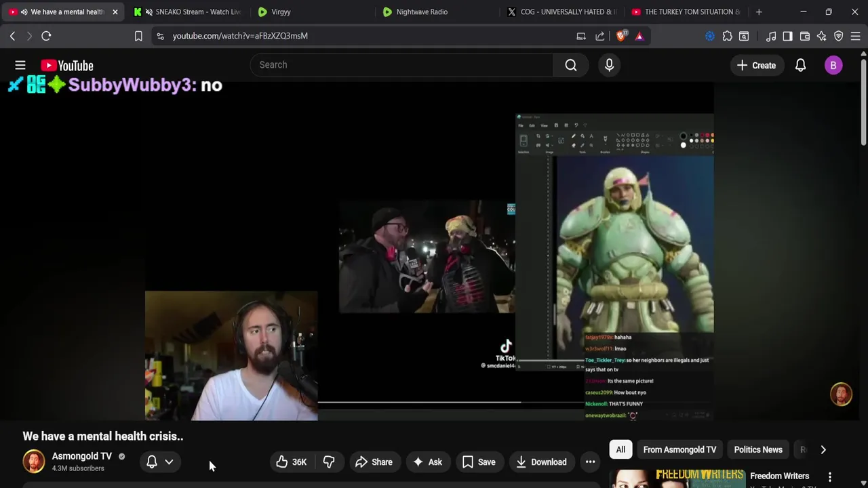Open the browser main menu
This screenshot has height=488, width=868.
[855, 36]
